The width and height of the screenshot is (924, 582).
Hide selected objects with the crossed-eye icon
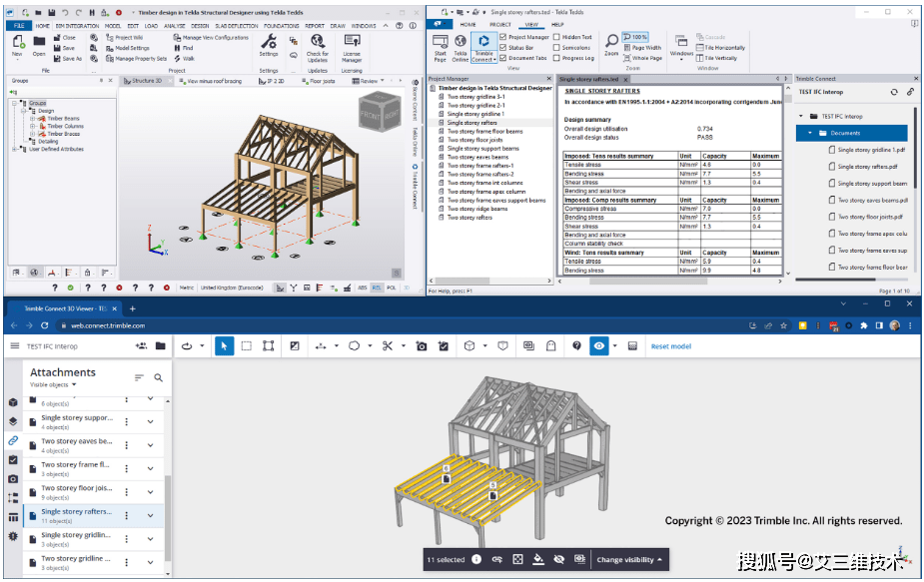[x=558, y=560]
